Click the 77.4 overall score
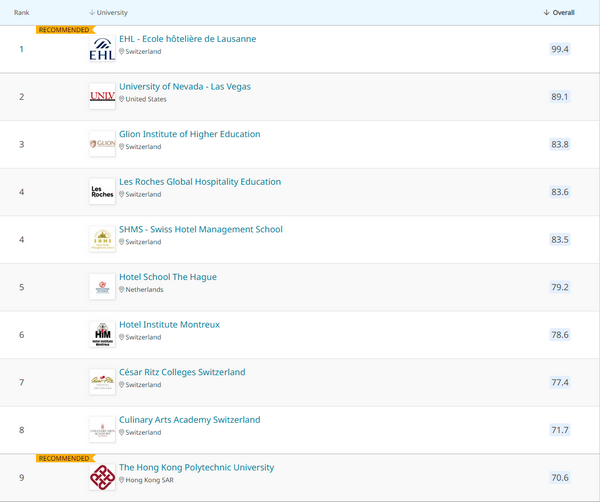 pyautogui.click(x=560, y=382)
